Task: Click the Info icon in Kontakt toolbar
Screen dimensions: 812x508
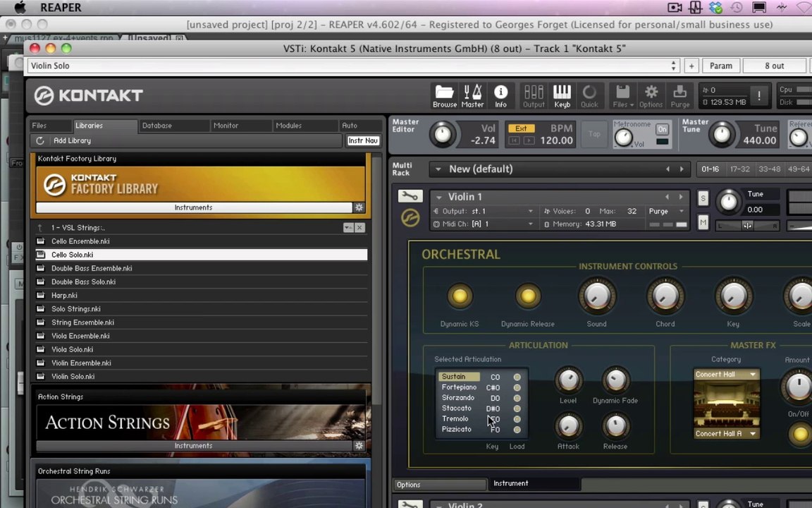Action: click(500, 96)
